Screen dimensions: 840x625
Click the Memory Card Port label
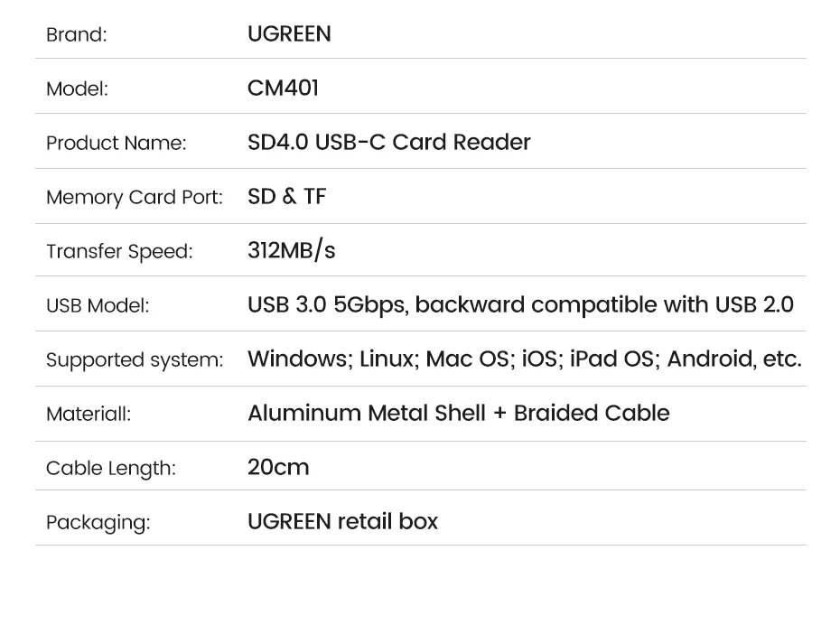pyautogui.click(x=134, y=197)
